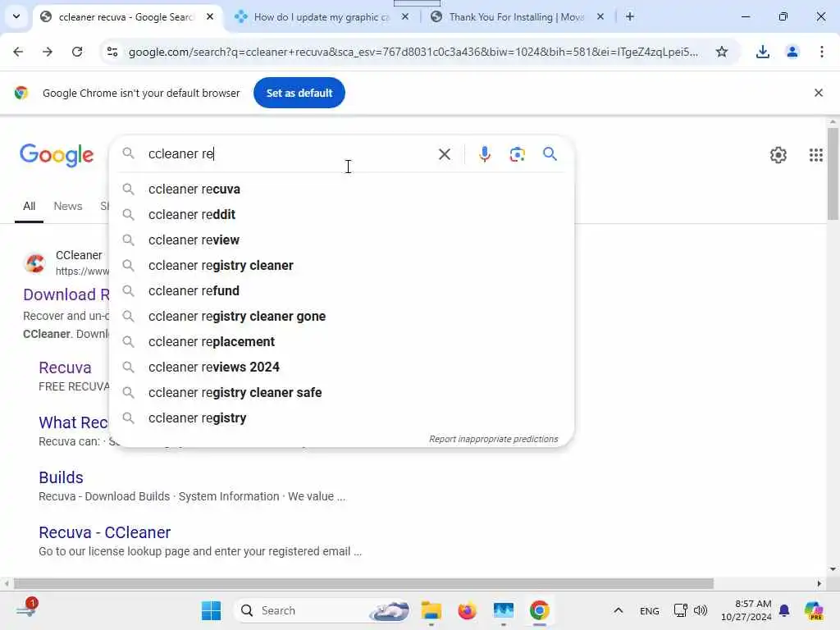Open a new browser tab

[630, 17]
